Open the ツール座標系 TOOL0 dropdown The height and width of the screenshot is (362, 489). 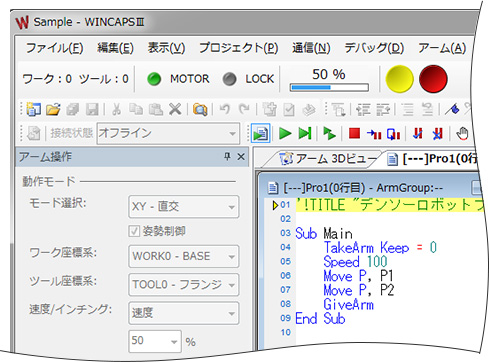[183, 285]
